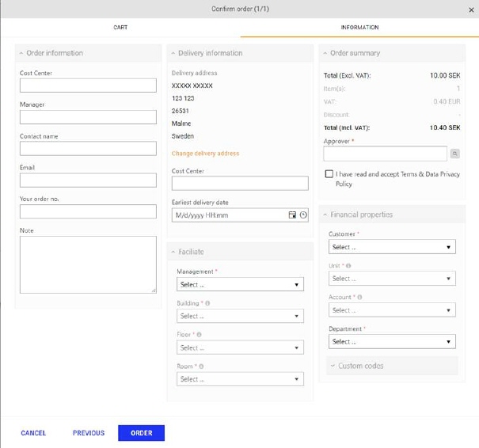This screenshot has height=448, width=479.
Task: Click the Change delivery address link
Action: click(x=205, y=154)
